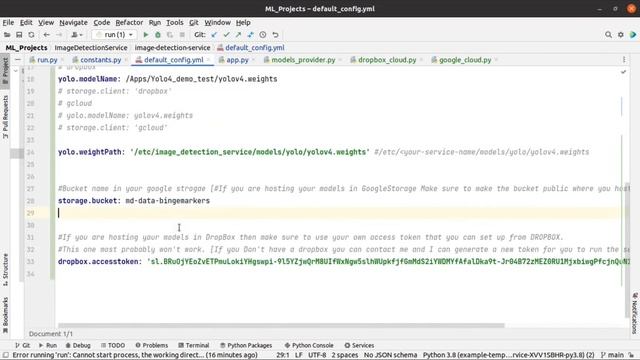The image size is (640, 360).
Task: Open the Python Packages tool window
Action: 246,345
